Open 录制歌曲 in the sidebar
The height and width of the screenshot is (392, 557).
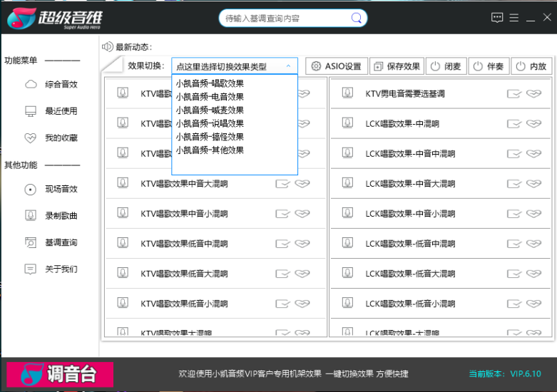tap(51, 215)
